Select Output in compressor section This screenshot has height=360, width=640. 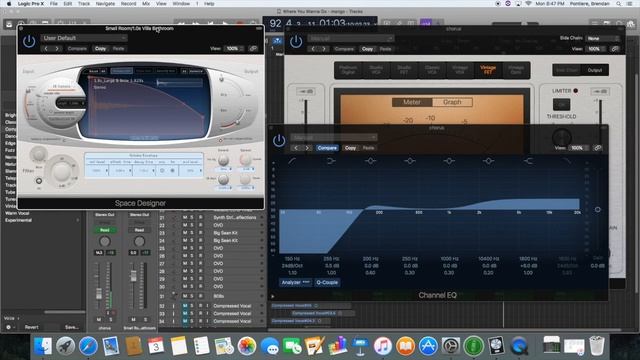tap(595, 70)
